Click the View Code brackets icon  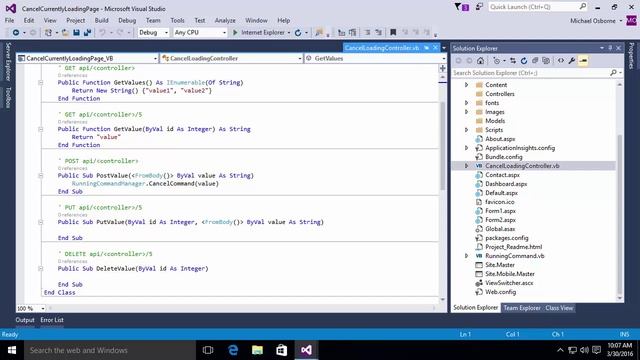[x=561, y=61]
